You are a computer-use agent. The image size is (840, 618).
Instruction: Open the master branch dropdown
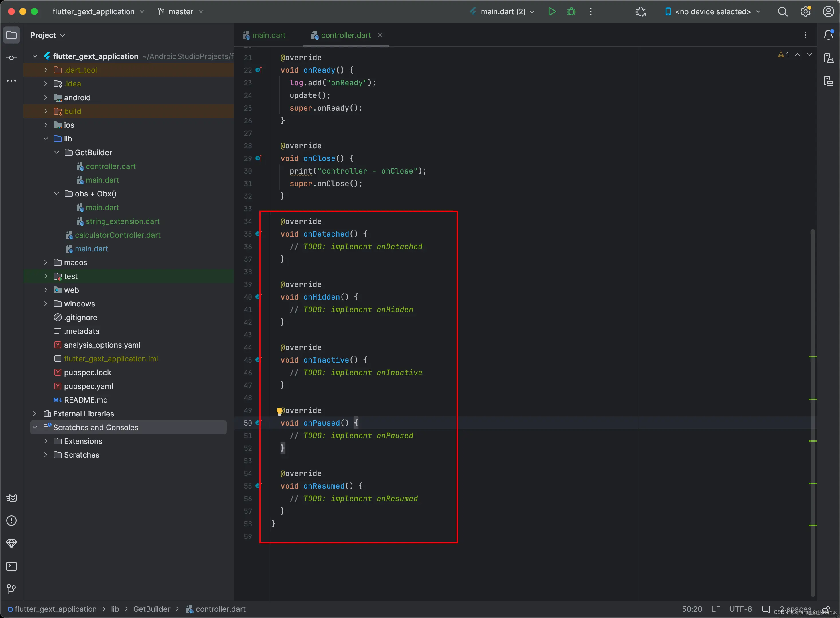(x=181, y=11)
